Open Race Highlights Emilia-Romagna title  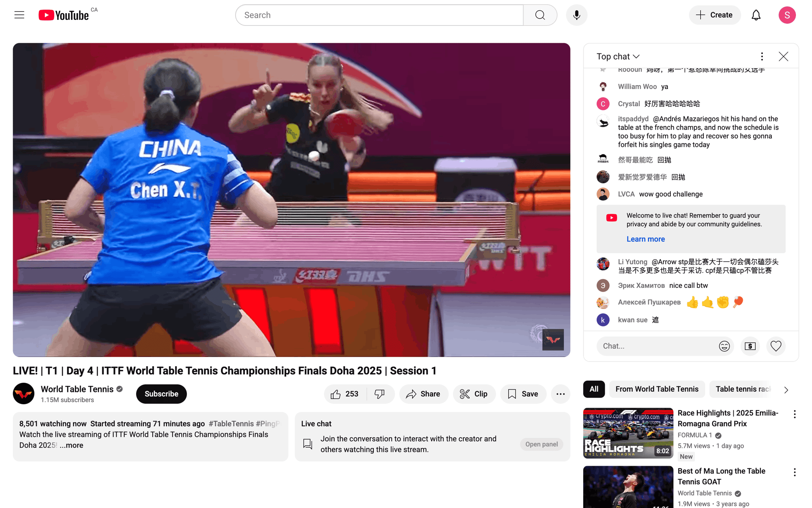click(x=728, y=418)
